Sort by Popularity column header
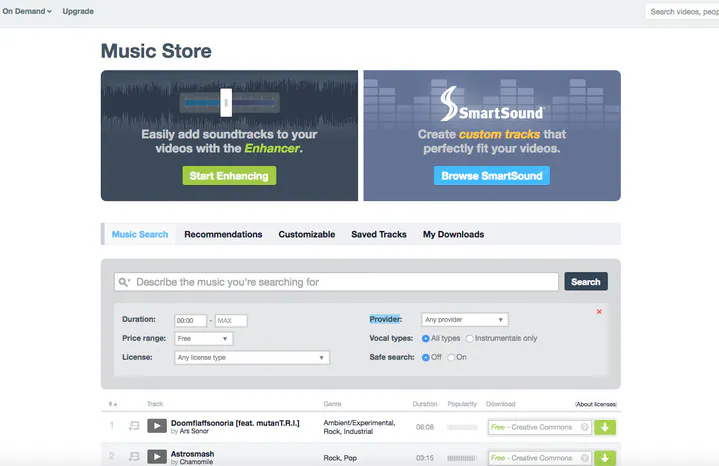 click(462, 404)
